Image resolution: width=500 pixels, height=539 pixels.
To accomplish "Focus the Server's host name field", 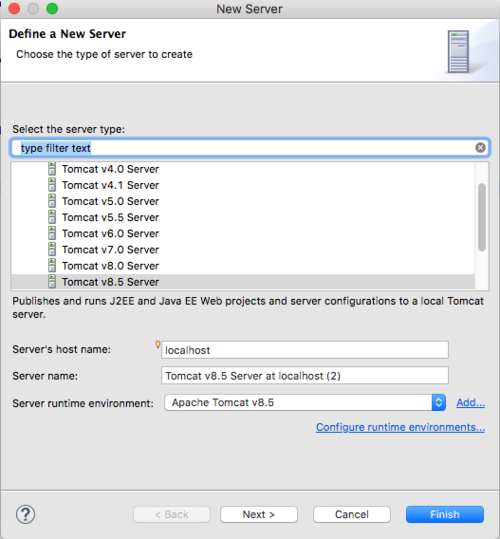I will coord(305,350).
